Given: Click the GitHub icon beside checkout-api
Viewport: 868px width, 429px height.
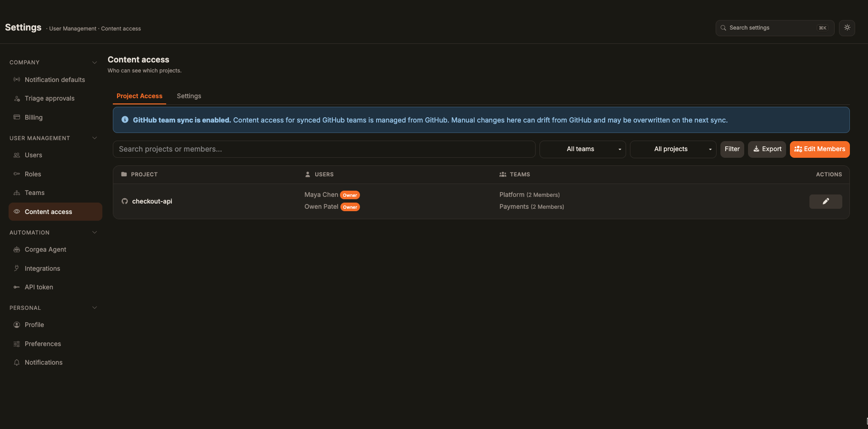Looking at the screenshot, I should (125, 201).
